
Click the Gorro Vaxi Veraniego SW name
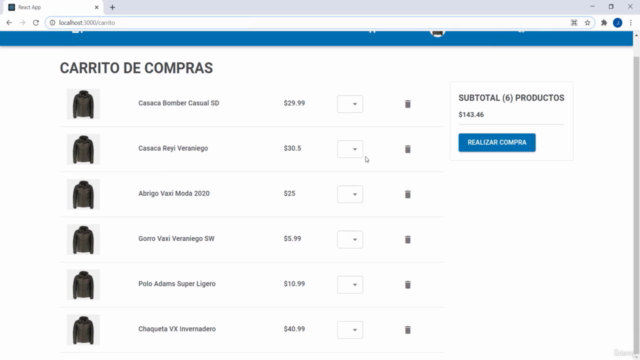(x=176, y=238)
